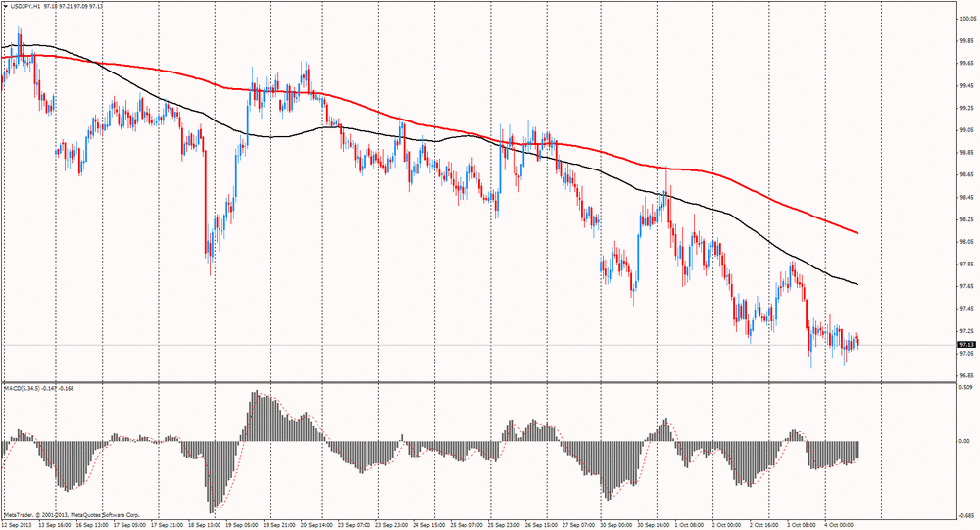Click the 4 Oct 00:00 time label
The height and width of the screenshot is (530, 980).
pos(839,525)
